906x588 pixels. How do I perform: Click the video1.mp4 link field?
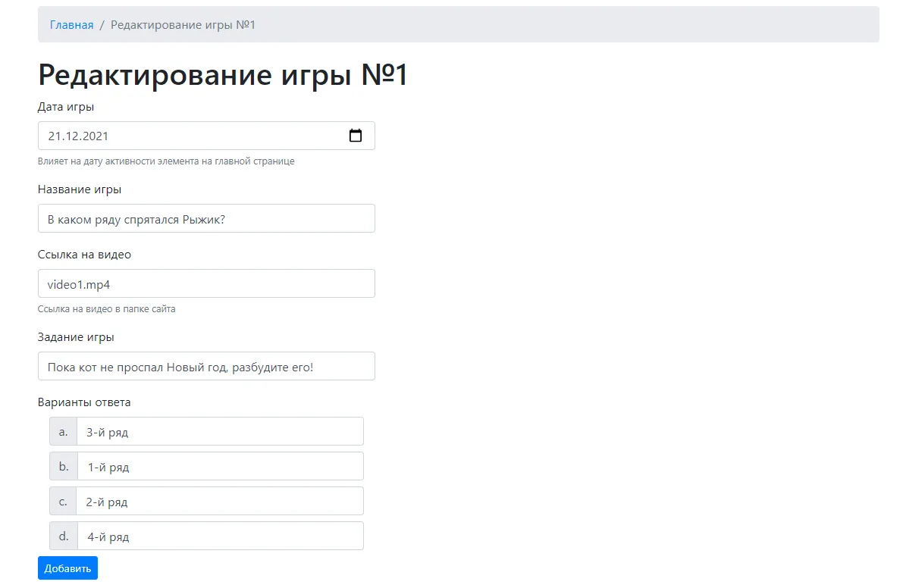tap(206, 283)
